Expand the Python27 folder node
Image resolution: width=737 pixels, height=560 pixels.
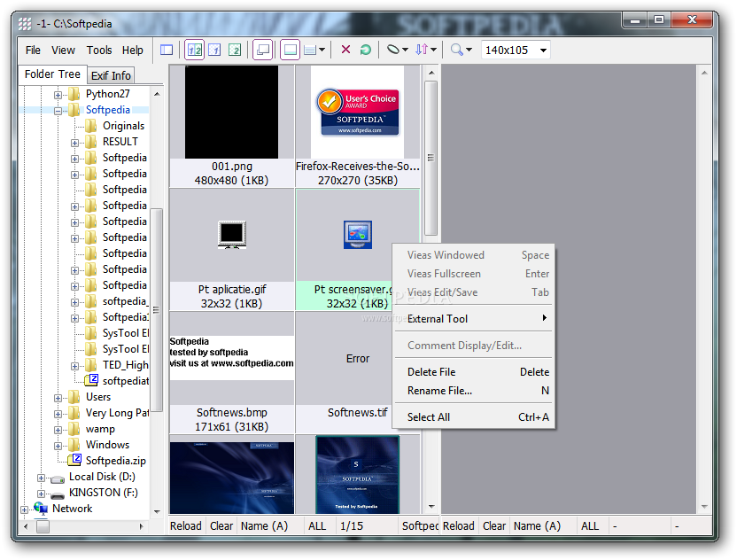[x=58, y=95]
